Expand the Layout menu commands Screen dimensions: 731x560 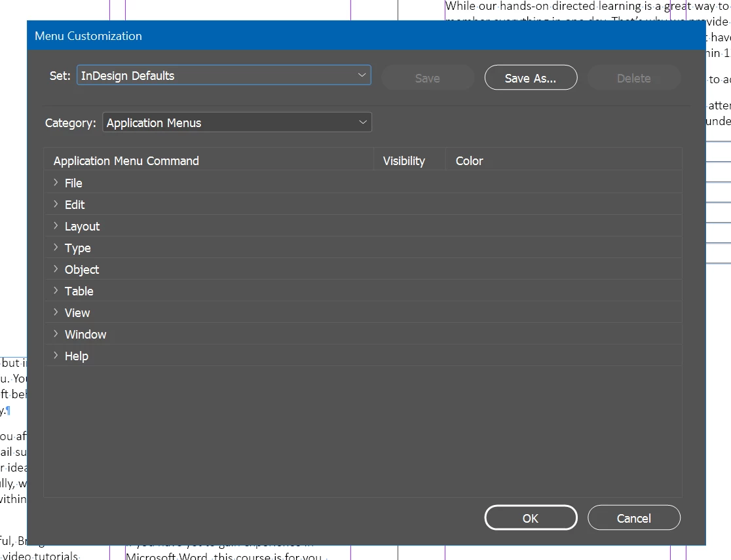coord(56,226)
